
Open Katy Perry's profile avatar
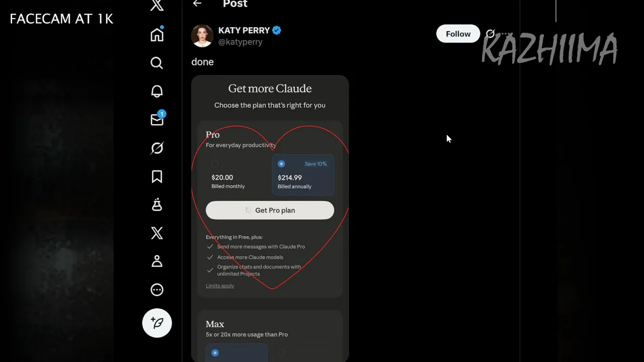(x=202, y=36)
